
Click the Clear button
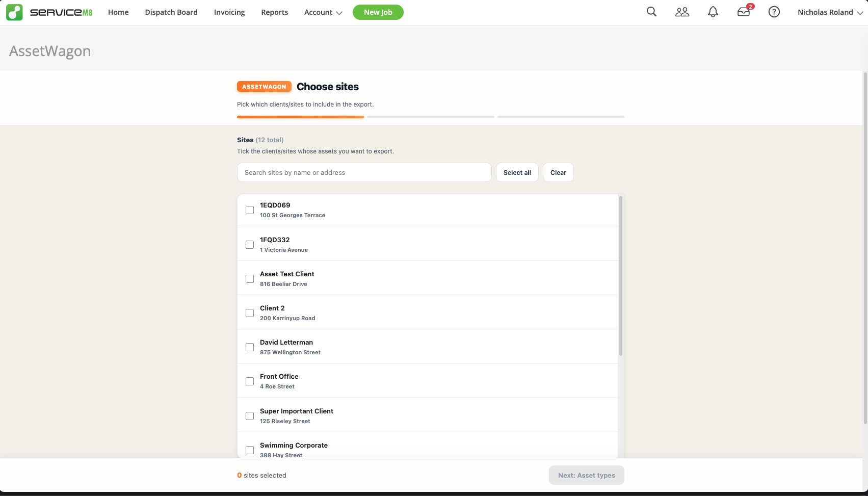(558, 172)
